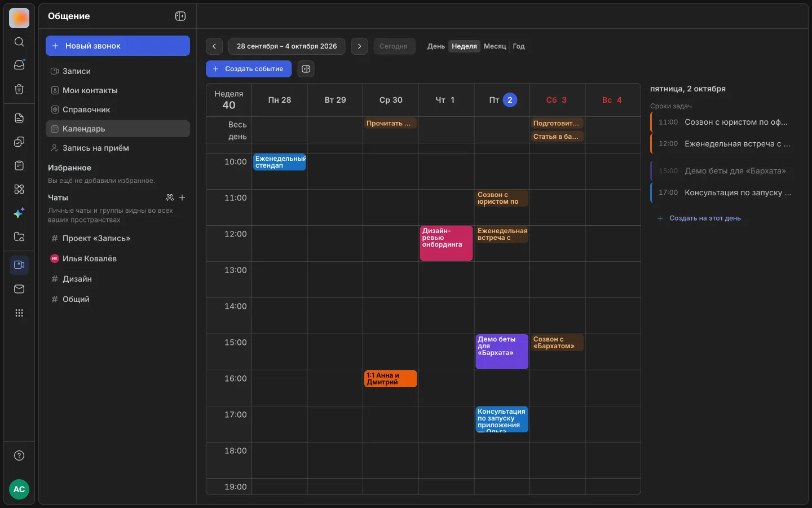Add a new chat with the plus icon
Screen dimensions: 812x508
click(x=182, y=198)
